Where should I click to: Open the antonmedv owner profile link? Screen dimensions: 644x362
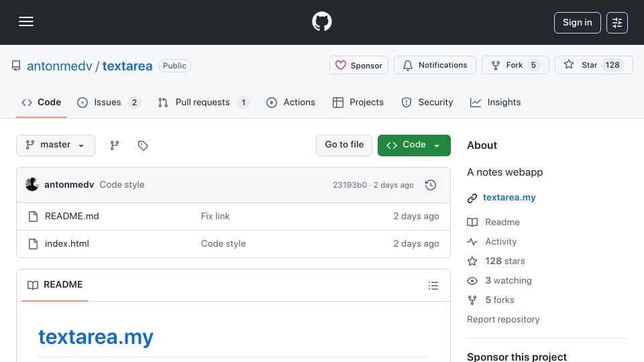(60, 66)
